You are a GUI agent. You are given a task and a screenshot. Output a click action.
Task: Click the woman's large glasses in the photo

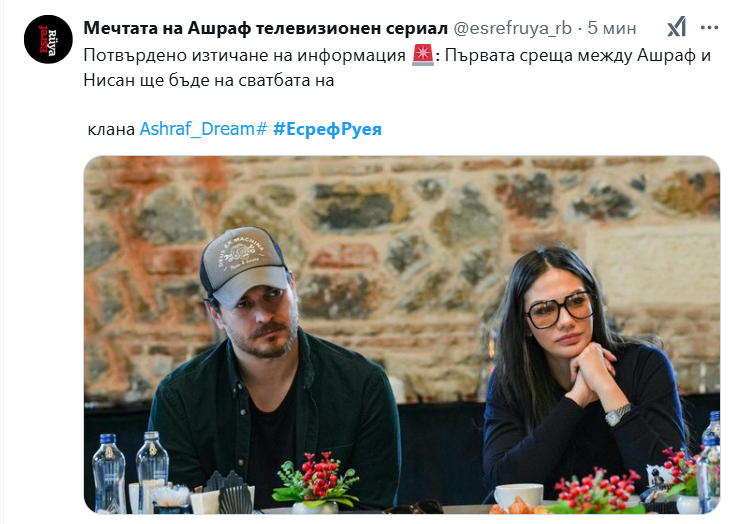560,309
